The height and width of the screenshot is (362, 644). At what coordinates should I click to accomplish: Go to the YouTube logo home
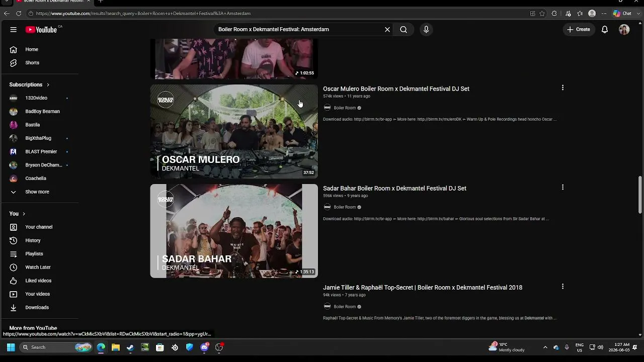[41, 30]
